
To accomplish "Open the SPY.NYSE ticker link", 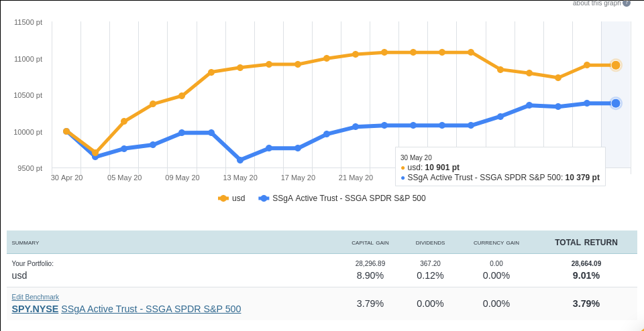I will pyautogui.click(x=35, y=309).
